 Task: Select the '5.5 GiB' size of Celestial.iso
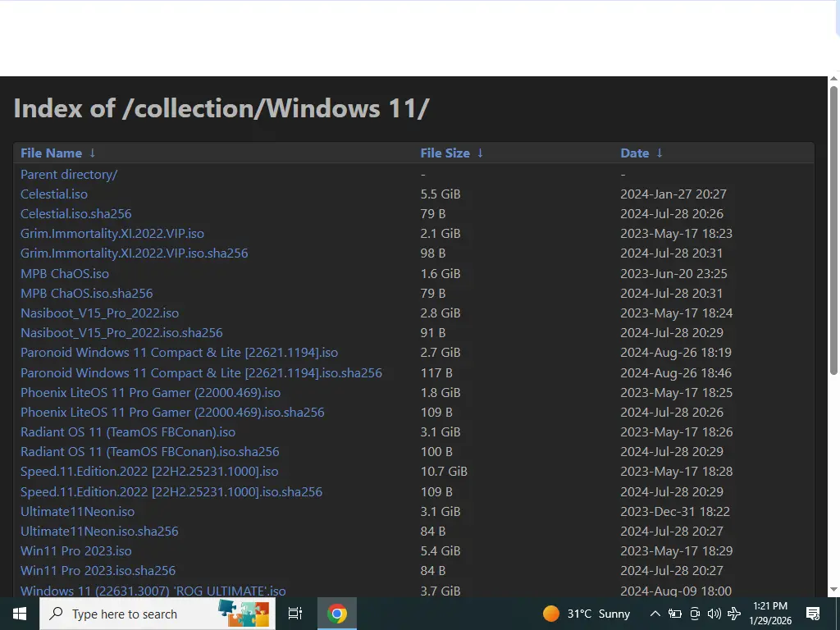[440, 194]
